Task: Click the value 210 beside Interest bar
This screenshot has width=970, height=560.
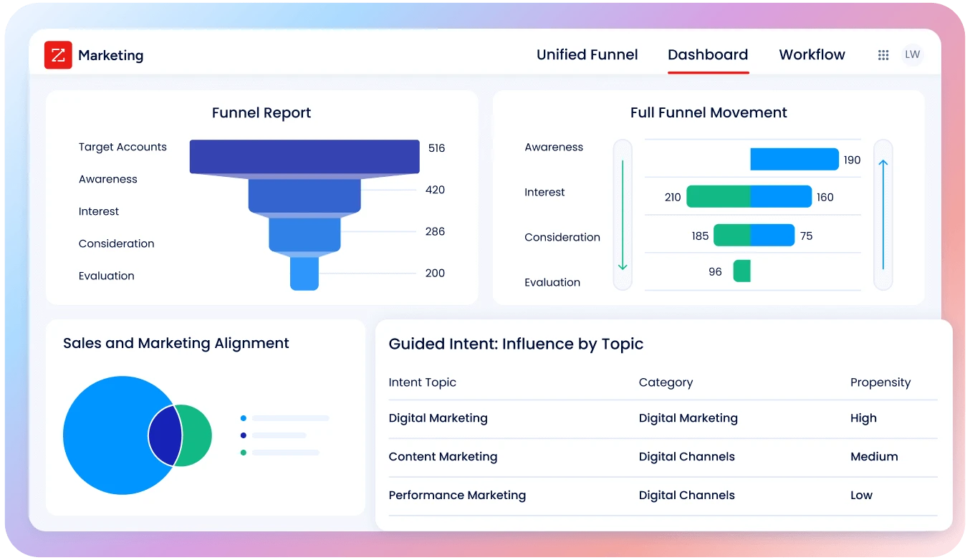Action: [x=673, y=198]
